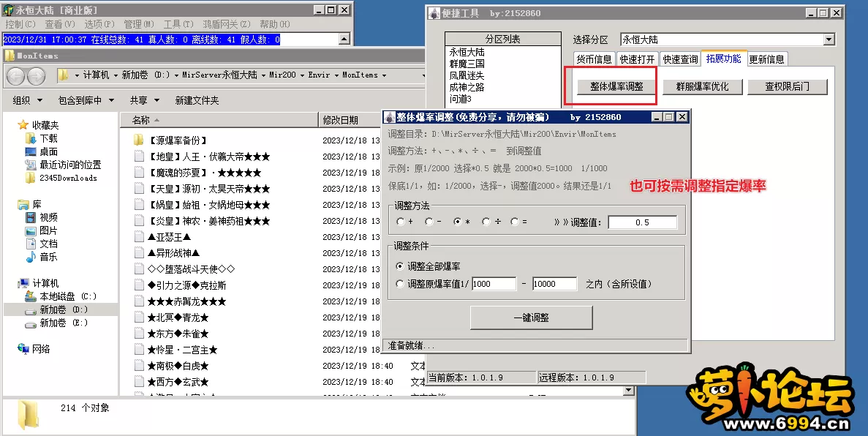This screenshot has width=868, height=436.
Task: Open the 选择分区 dropdown
Action: 829,40
